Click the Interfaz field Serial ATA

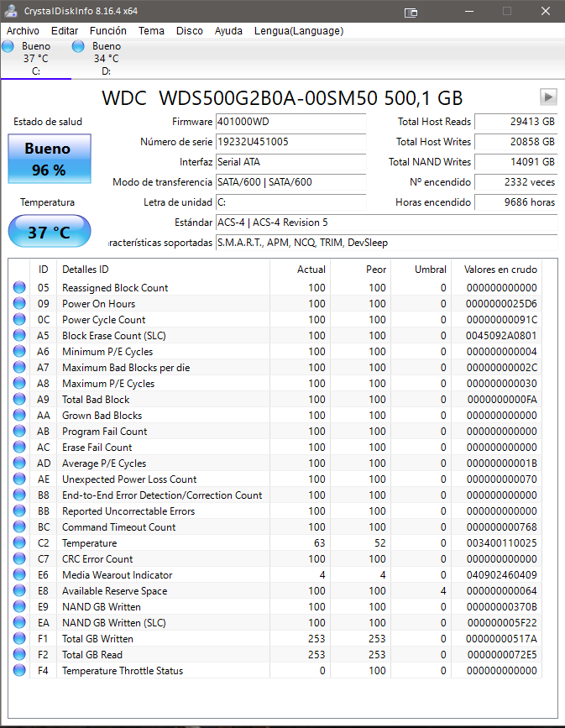(x=290, y=162)
